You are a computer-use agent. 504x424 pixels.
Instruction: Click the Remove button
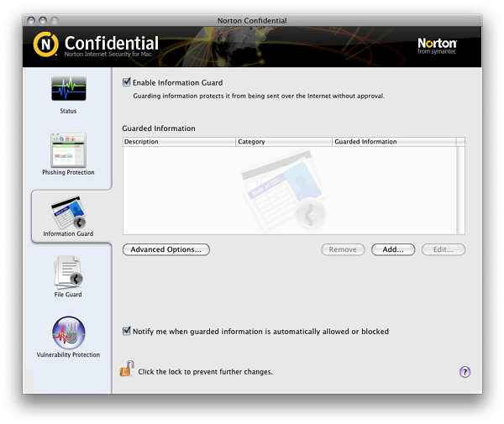click(343, 249)
